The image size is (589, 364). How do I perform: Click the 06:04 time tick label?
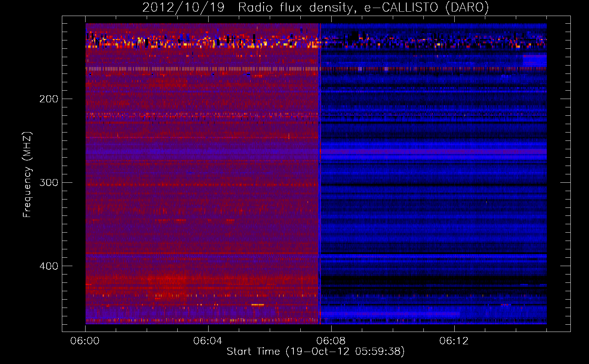[207, 341]
